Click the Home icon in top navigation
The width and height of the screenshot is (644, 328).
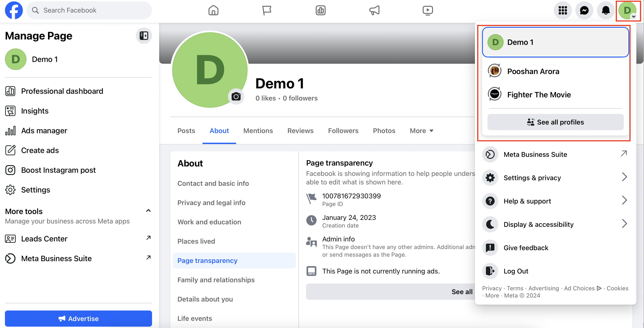pos(213,10)
